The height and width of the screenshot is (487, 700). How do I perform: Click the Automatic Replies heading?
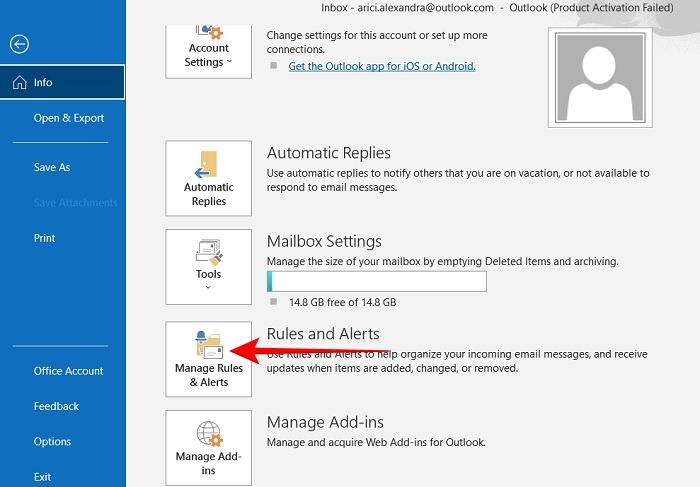pos(329,153)
